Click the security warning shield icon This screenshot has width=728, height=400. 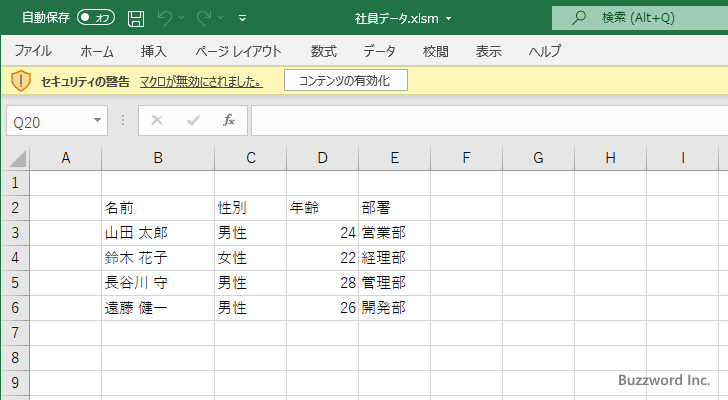21,81
